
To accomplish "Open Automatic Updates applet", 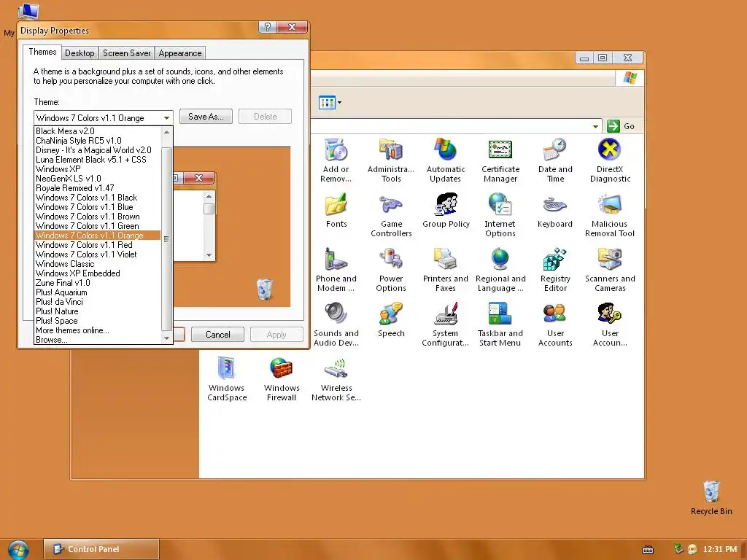I will click(x=446, y=160).
